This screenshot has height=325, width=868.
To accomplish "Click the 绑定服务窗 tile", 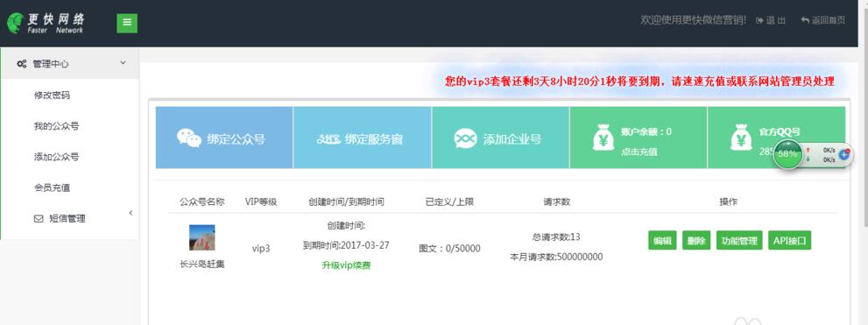I will (362, 138).
